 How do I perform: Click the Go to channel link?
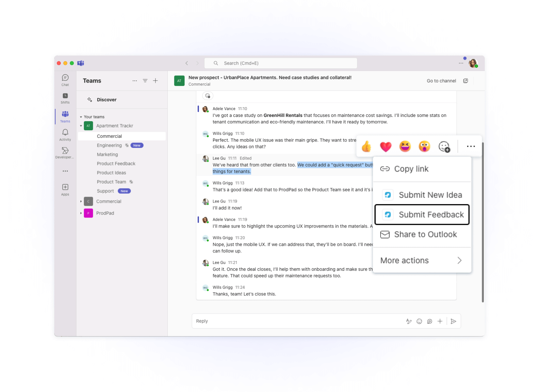(x=441, y=81)
